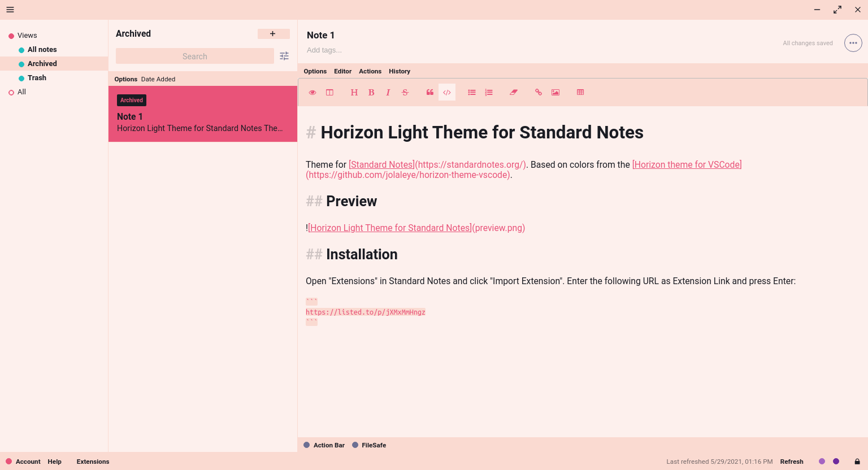868x470 pixels.
Task: Click the light purple status dot
Action: tap(822, 462)
